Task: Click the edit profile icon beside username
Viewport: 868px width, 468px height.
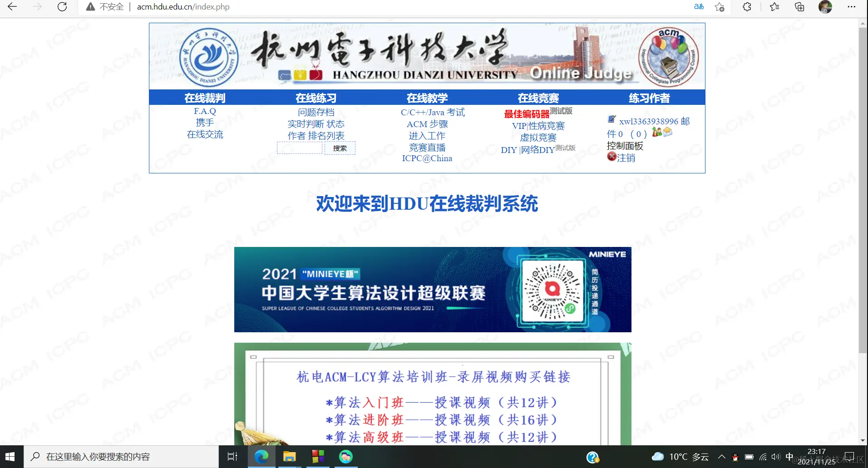Action: [612, 119]
